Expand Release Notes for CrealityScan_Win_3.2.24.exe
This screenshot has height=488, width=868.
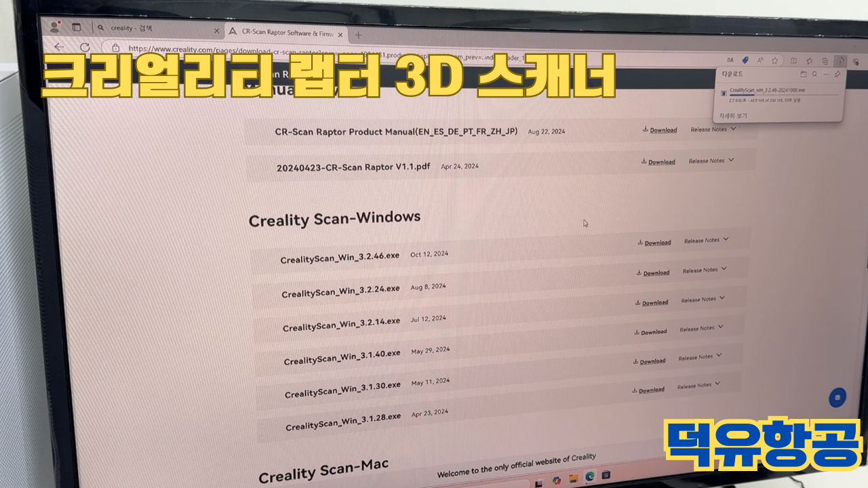(x=705, y=270)
